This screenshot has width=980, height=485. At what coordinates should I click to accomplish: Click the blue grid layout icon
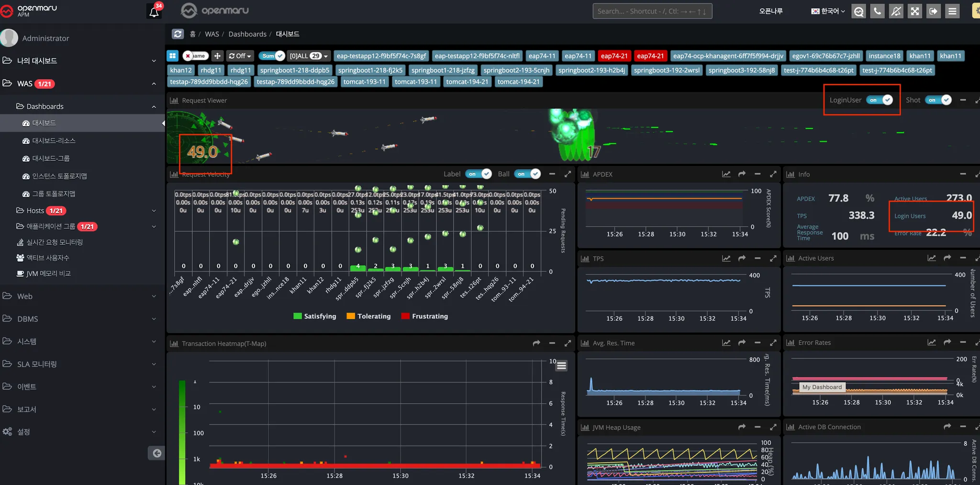click(x=173, y=56)
